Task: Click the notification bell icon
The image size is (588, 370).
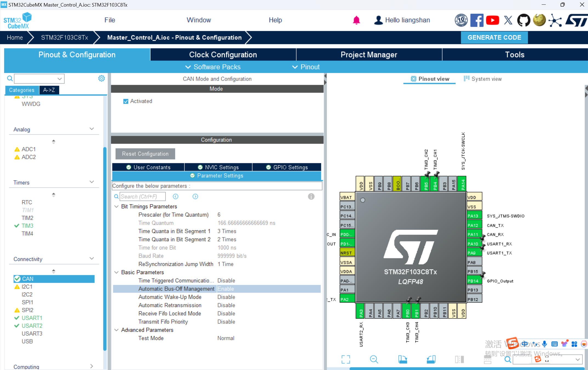Action: point(356,20)
